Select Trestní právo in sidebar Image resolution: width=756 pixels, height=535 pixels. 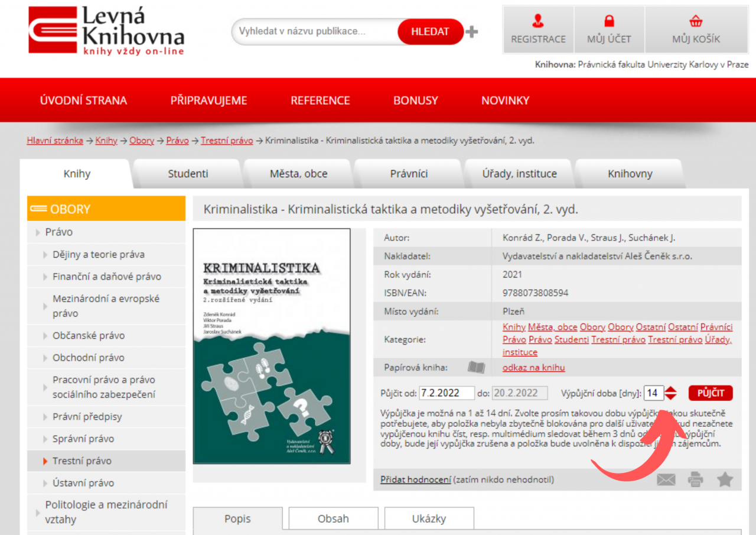pyautogui.click(x=106, y=461)
